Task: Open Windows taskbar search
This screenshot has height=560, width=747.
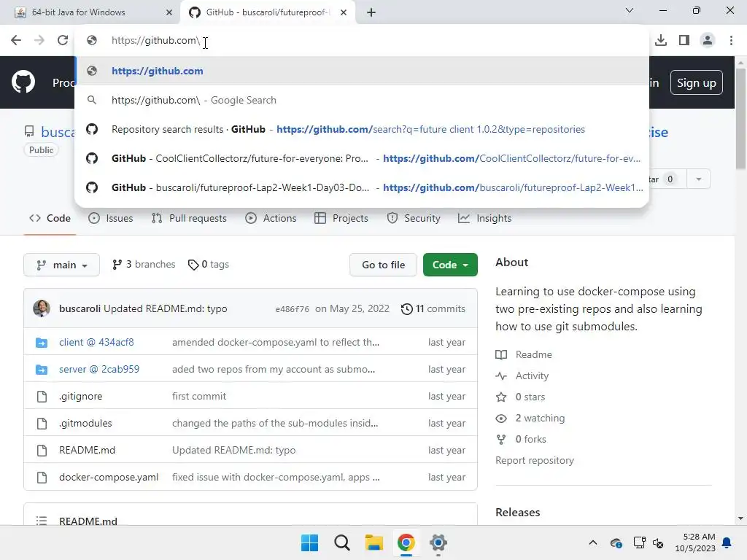Action: (x=341, y=542)
